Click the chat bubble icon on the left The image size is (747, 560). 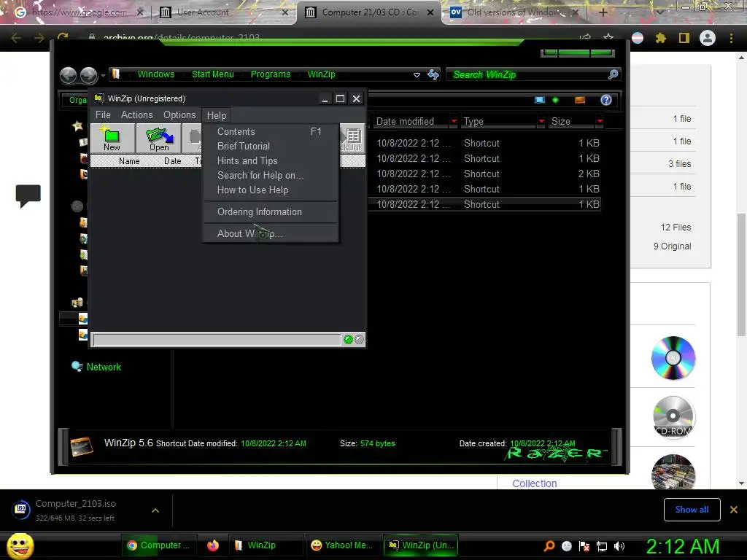(x=28, y=195)
